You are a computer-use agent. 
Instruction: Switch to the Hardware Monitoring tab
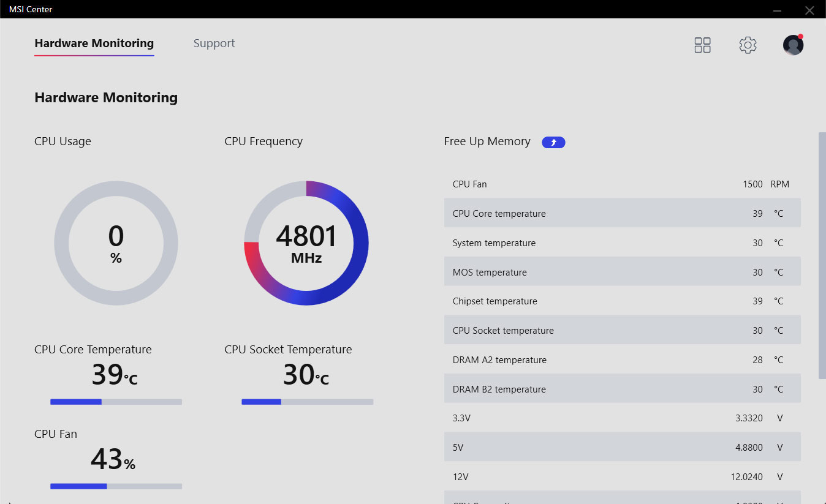[x=94, y=43]
